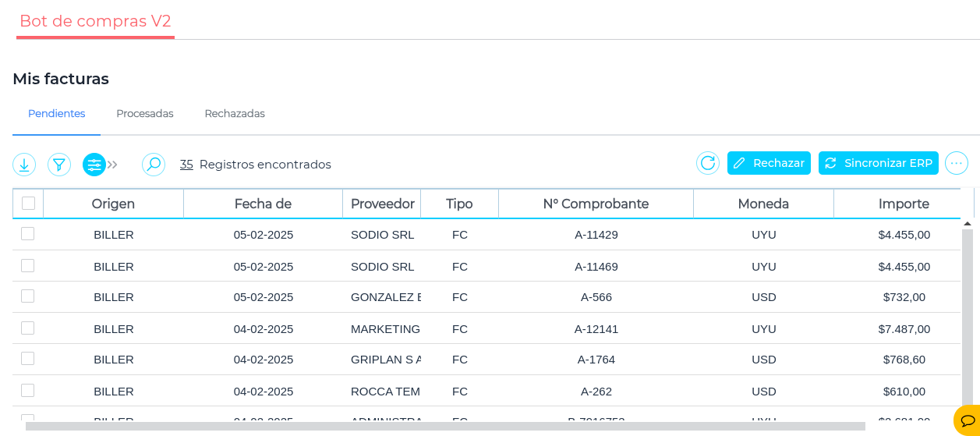
Task: Click the UYU cell in row A-12141
Action: 764,329
